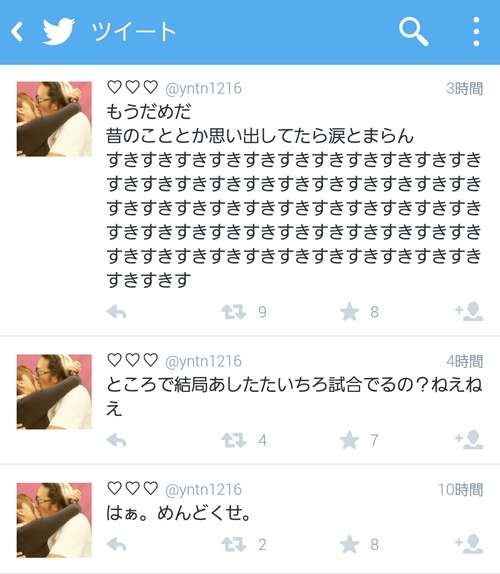Open the three-dot overflow menu
Viewport: 500px width, 574px height.
tap(476, 31)
